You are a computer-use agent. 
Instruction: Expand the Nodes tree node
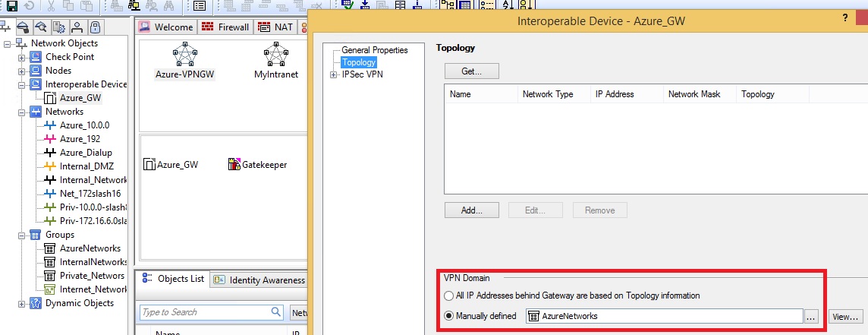coord(21,71)
